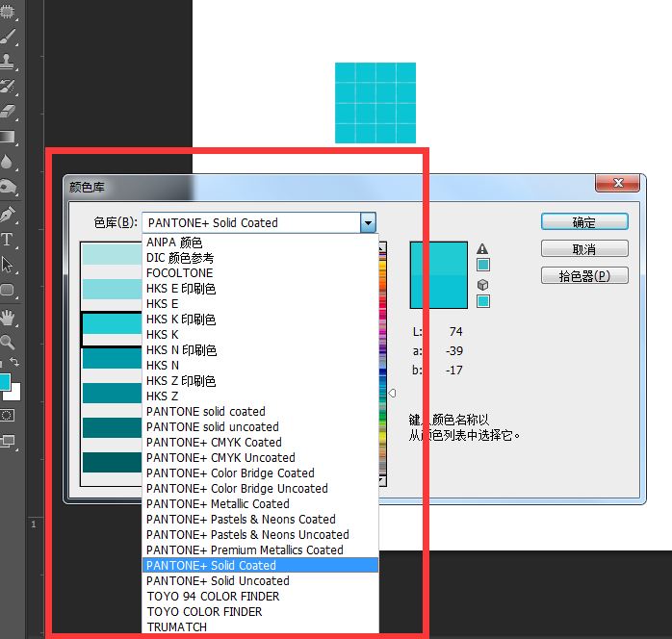The image size is (672, 639).
Task: Confirm with the 确定 button
Action: pos(584,222)
